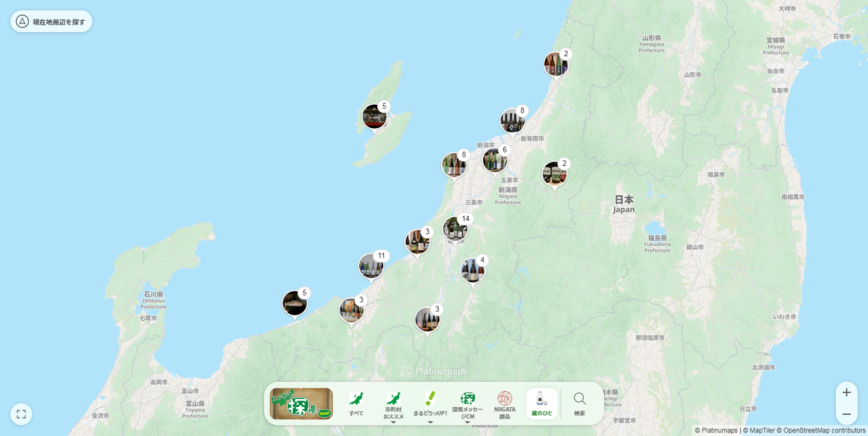868x436 pixels.
Task: Open the sake cluster marker with 14
Action: coord(455,229)
